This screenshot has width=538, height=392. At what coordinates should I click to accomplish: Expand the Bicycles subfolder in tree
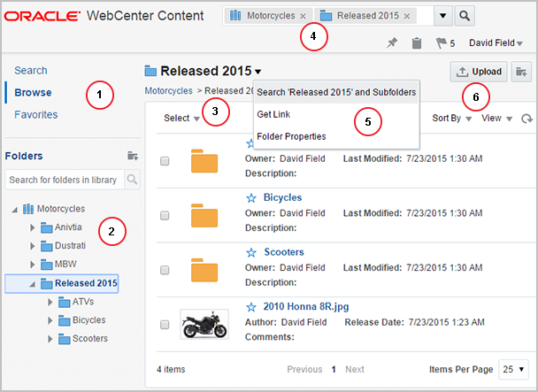[x=50, y=320]
